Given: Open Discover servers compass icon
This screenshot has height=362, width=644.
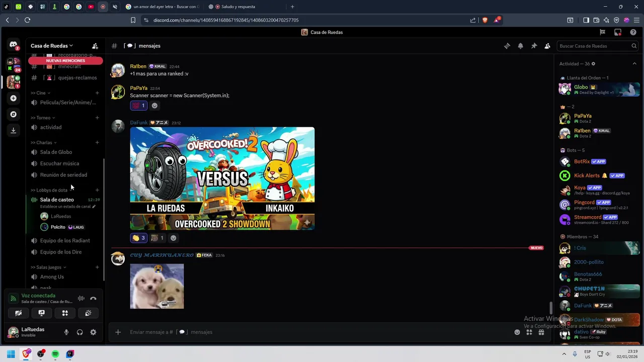Looking at the screenshot, I should [x=14, y=114].
